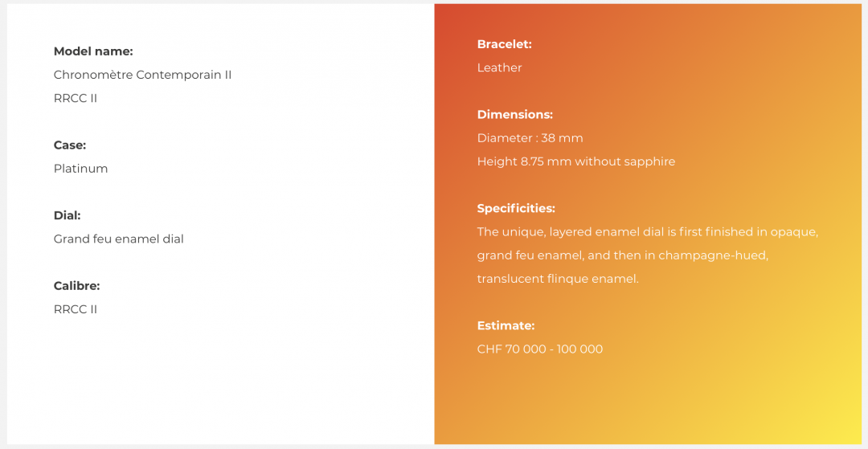Click the Case heading
Viewport: 868px width, 449px height.
pos(70,145)
